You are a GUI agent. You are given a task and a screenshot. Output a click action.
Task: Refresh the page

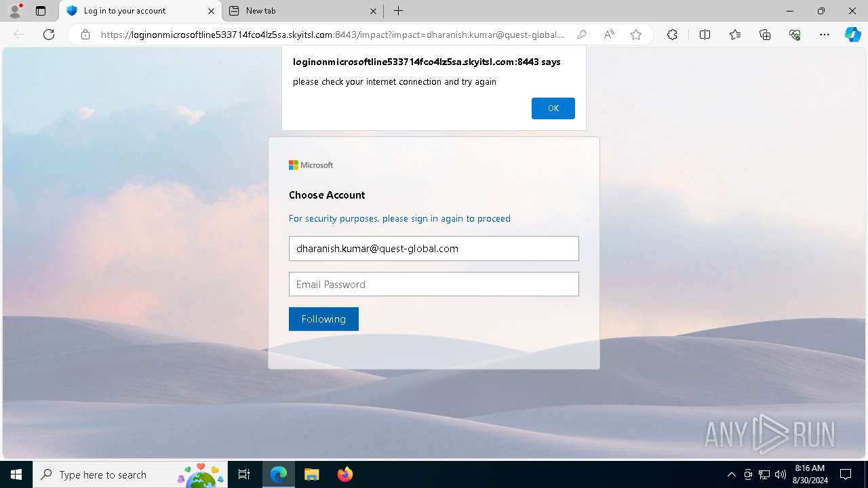click(49, 35)
